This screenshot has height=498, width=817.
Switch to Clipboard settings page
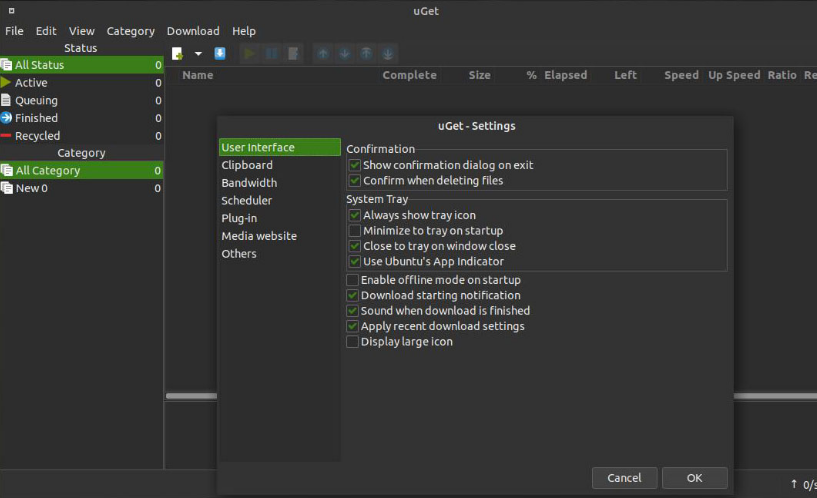[280, 165]
